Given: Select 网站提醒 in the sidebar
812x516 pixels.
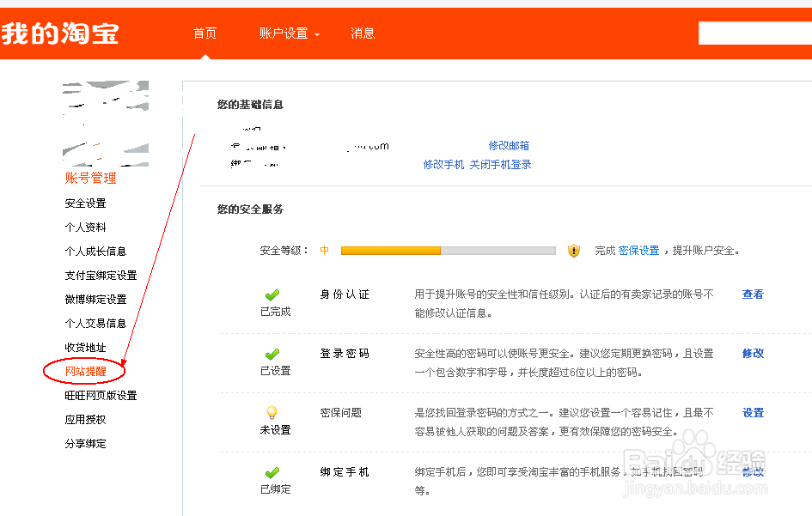Looking at the screenshot, I should [85, 371].
